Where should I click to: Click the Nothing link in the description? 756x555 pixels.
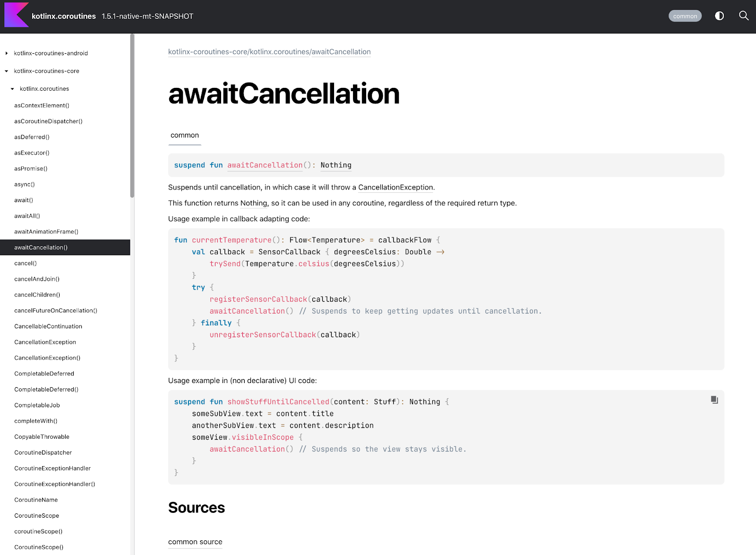click(x=254, y=203)
